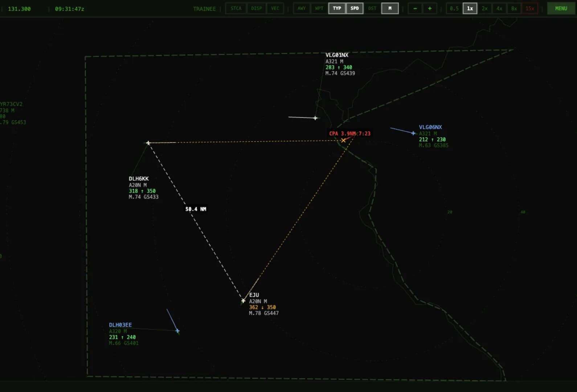Set simulation speed to 8x
The width and height of the screenshot is (577, 392).
pyautogui.click(x=514, y=8)
